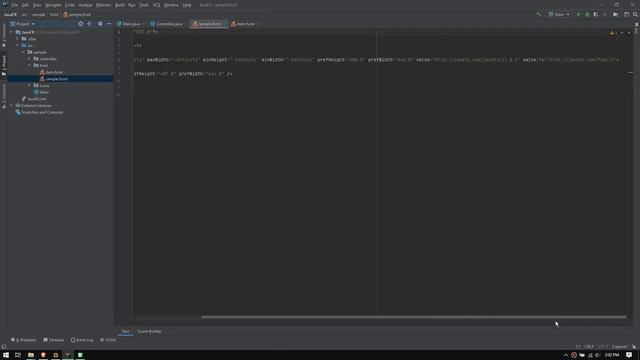Collapse the src folder in project tree
Viewport: 640px width, 360px height.
click(18, 46)
